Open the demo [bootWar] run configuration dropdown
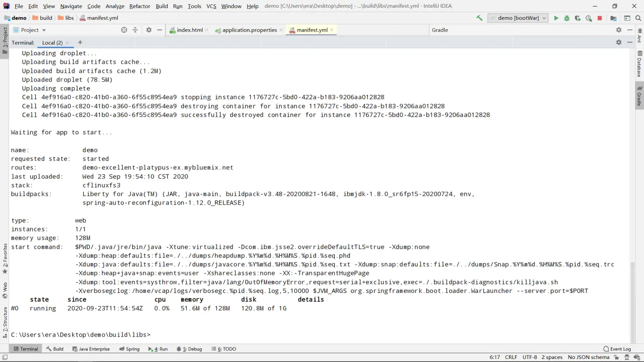This screenshot has height=362, width=644. 518,18
